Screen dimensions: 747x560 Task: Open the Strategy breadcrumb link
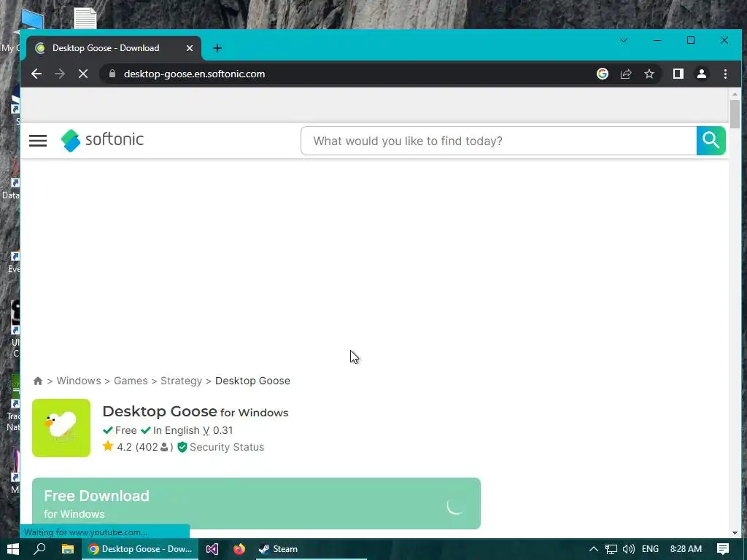pyautogui.click(x=181, y=381)
